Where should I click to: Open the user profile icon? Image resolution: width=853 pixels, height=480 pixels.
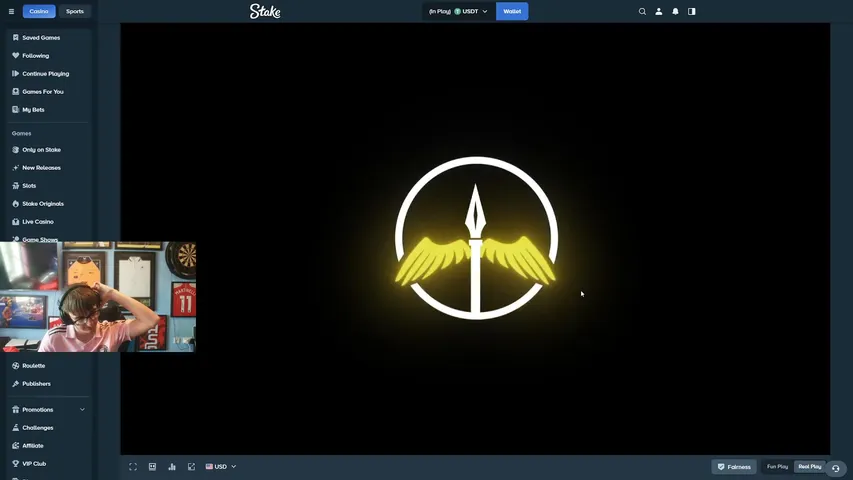(659, 11)
